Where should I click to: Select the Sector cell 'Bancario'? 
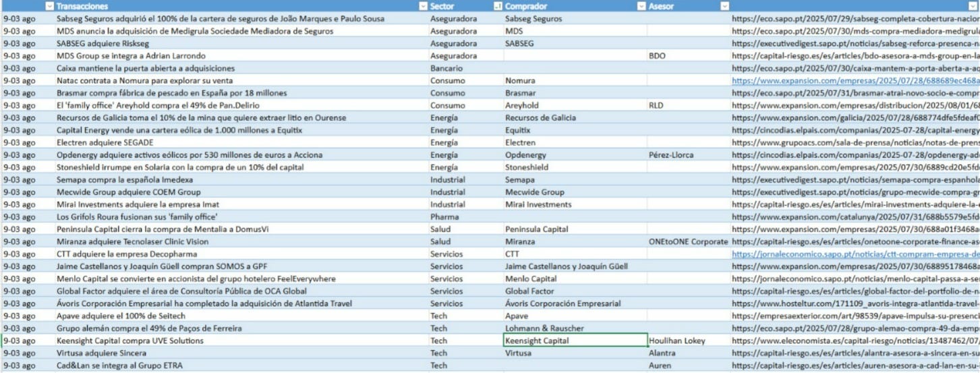click(x=466, y=68)
